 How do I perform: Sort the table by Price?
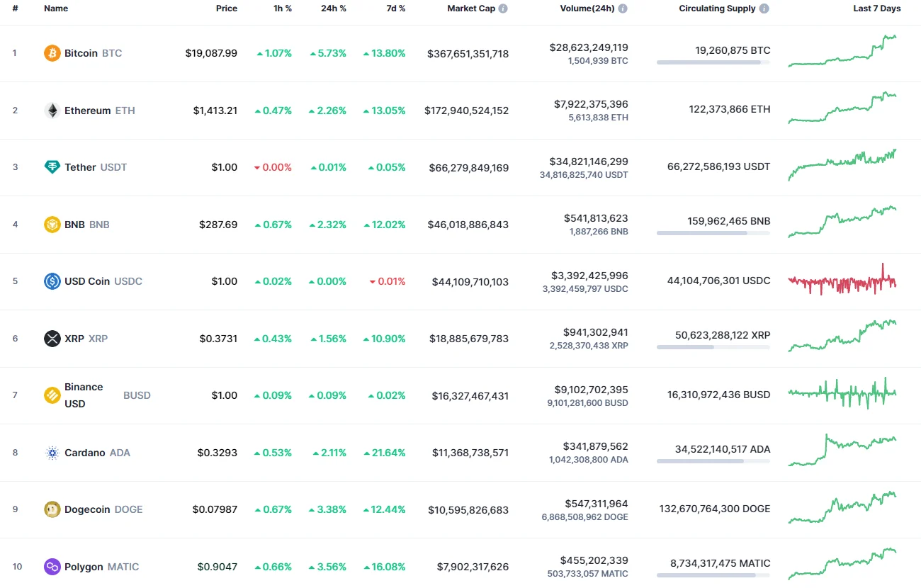(x=227, y=9)
